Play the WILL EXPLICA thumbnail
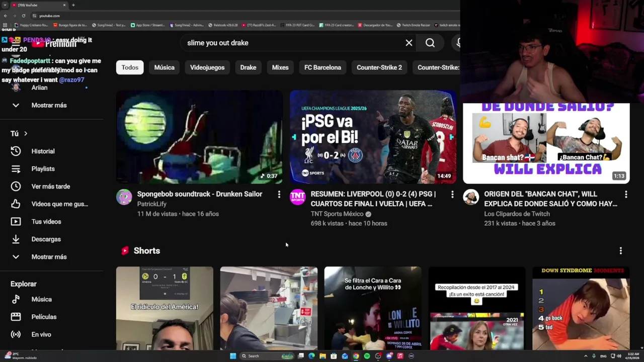The width and height of the screenshot is (644, 362). click(x=546, y=143)
